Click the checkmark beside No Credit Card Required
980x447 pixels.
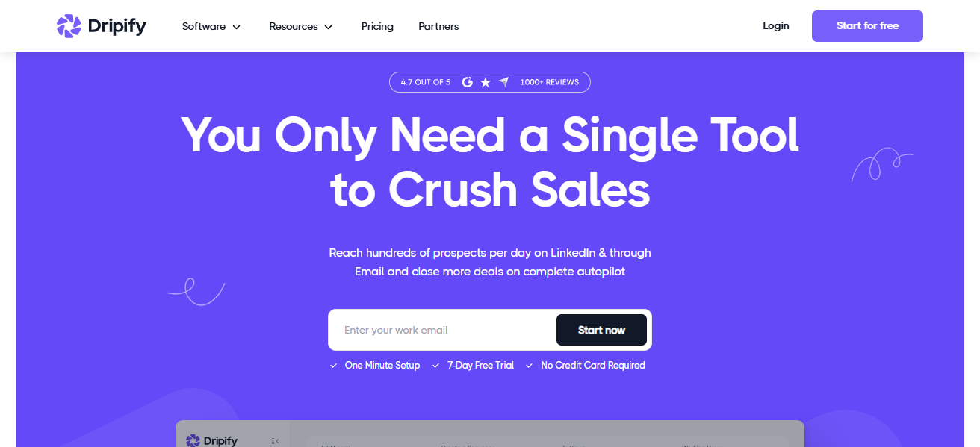point(529,366)
